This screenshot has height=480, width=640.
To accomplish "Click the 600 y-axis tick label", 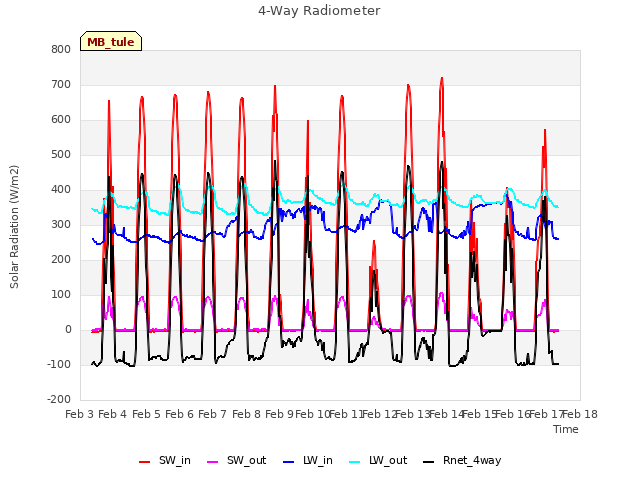I will (61, 120).
